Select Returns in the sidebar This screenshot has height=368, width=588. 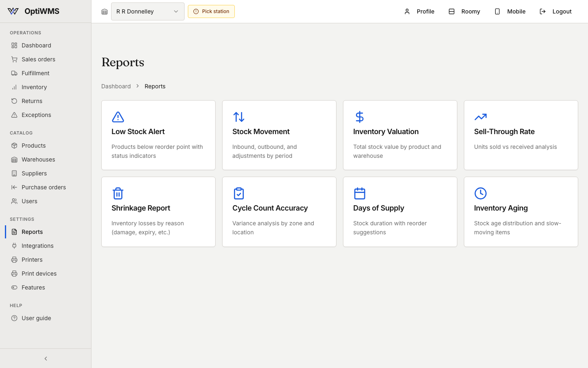coord(46,101)
